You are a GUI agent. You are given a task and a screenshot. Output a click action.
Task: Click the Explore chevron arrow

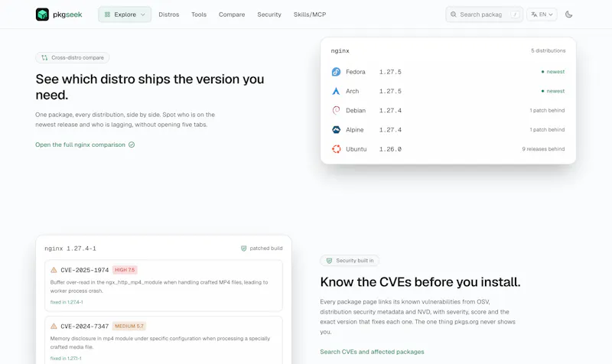(143, 15)
